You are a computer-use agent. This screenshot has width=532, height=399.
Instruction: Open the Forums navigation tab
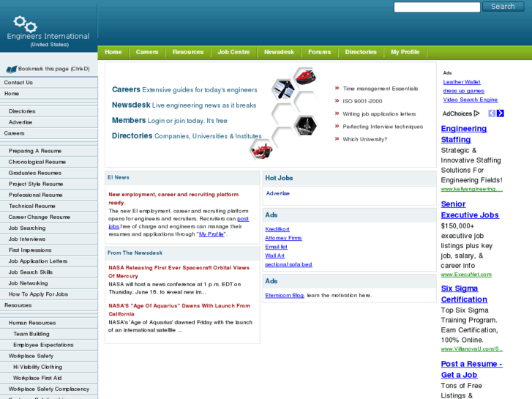[x=319, y=52]
